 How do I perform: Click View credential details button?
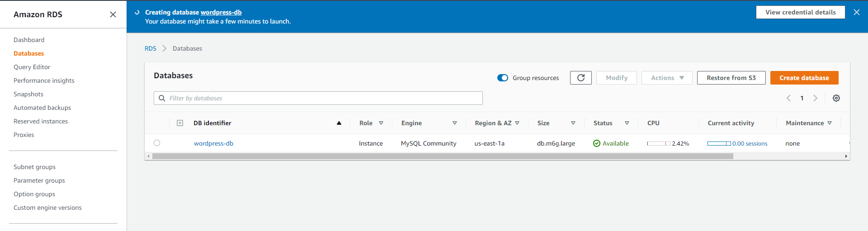pos(800,12)
